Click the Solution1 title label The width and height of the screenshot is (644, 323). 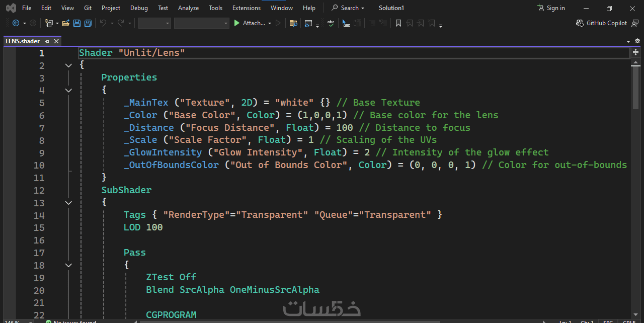(391, 8)
